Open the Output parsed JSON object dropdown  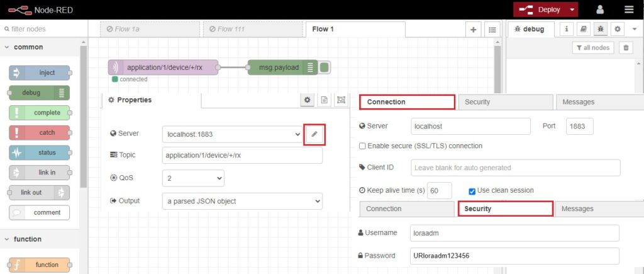pyautogui.click(x=242, y=201)
